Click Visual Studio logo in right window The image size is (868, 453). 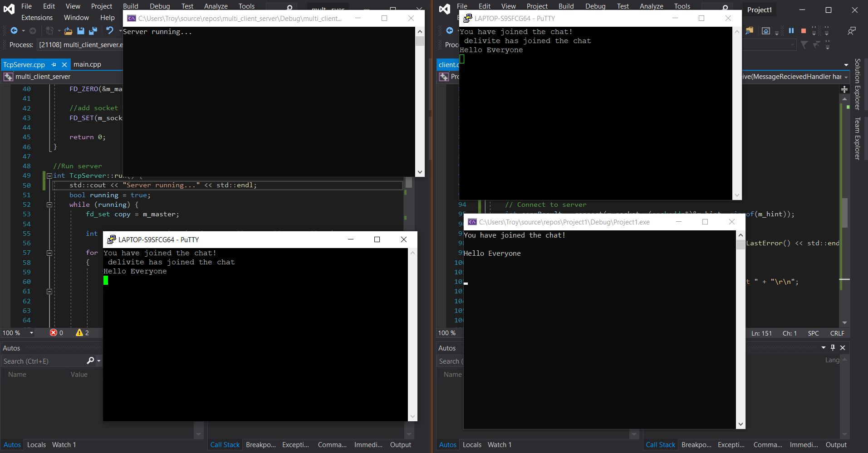click(445, 9)
